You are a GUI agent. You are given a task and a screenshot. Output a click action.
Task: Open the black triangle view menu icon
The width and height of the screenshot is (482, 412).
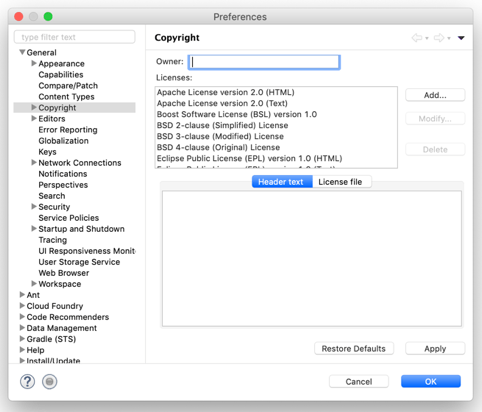pyautogui.click(x=461, y=38)
